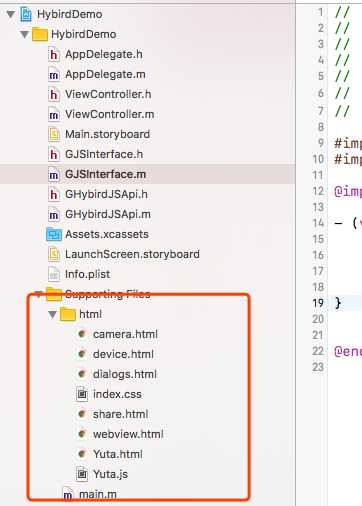Click the Yuta.js file icon
Image resolution: width=362 pixels, height=506 pixels.
pyautogui.click(x=82, y=474)
